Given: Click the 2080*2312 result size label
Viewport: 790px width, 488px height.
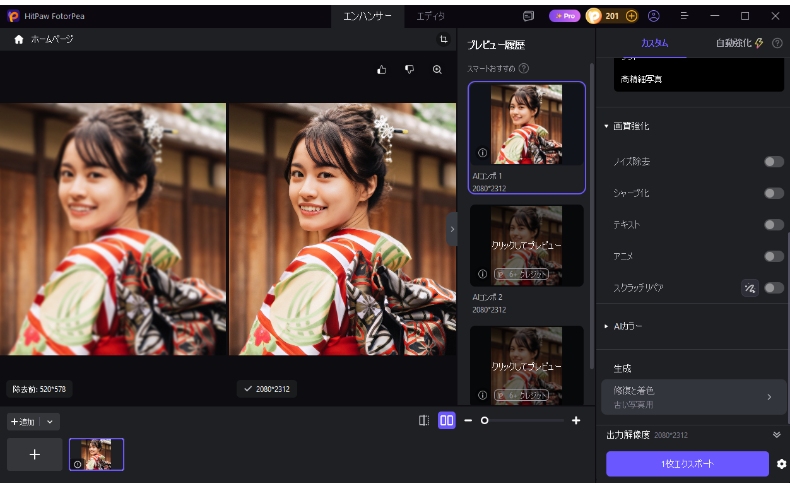Looking at the screenshot, I should 267,389.
